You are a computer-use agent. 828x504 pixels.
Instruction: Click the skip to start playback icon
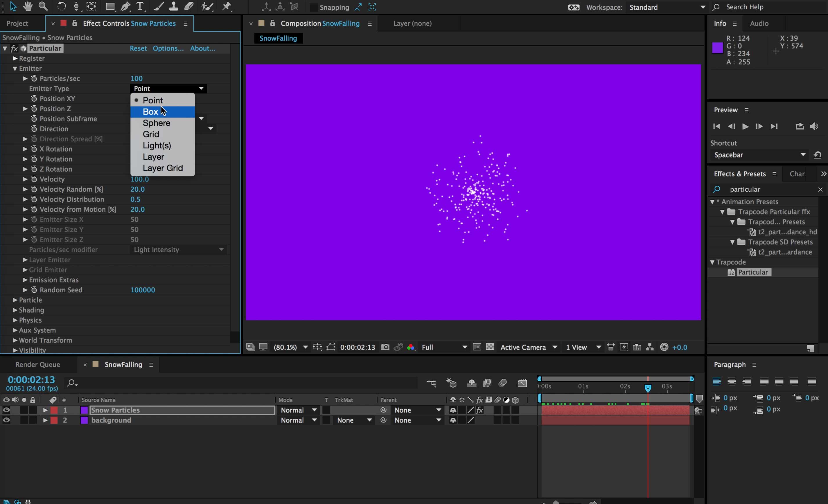point(717,126)
